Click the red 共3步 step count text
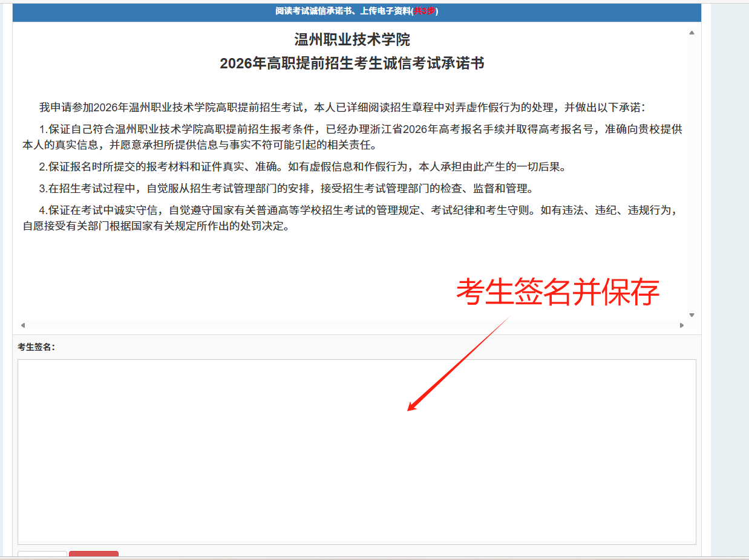 point(424,11)
